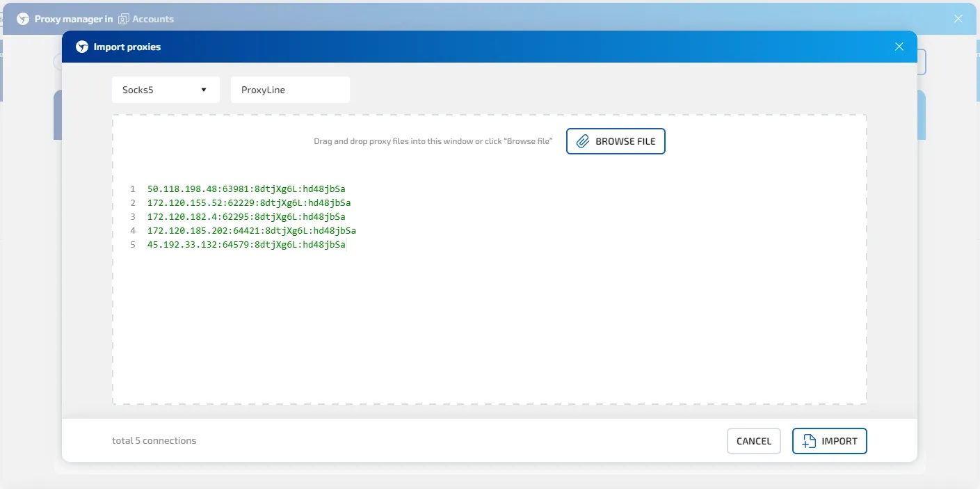Click the Import proxies dialog logo icon

[x=82, y=47]
